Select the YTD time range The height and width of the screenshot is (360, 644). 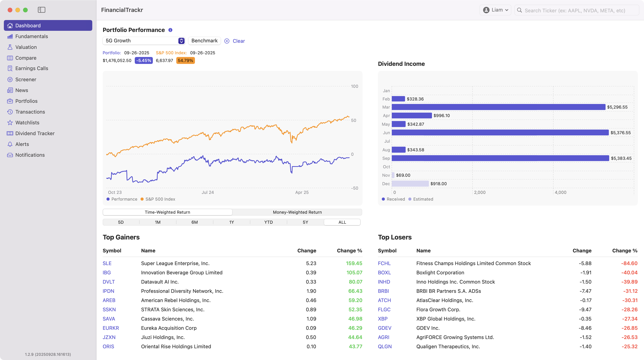pyautogui.click(x=268, y=222)
